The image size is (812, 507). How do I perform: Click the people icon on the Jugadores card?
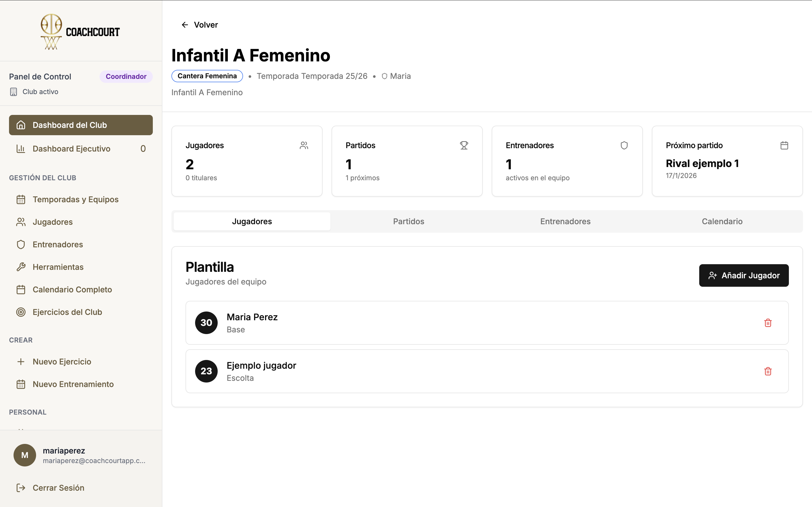tap(304, 145)
